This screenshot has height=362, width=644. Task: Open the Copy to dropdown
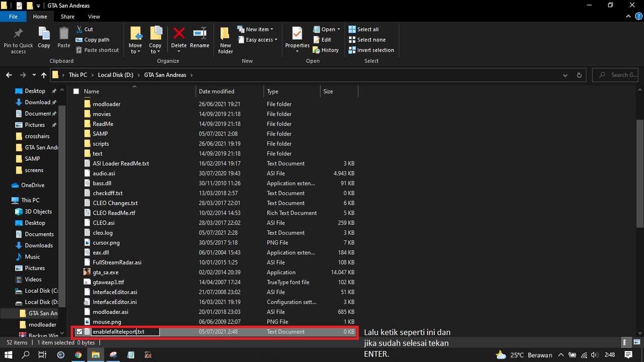(155, 51)
